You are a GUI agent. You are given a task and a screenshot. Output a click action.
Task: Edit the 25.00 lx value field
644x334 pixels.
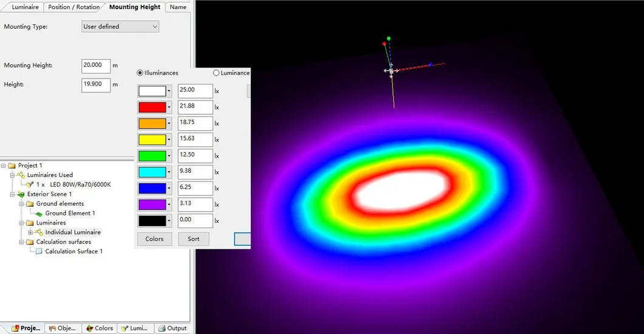coord(195,91)
